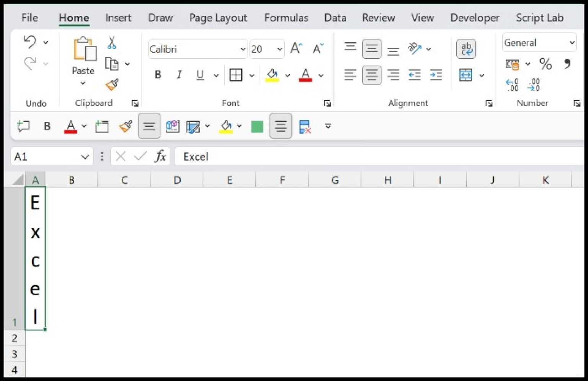588x381 pixels.
Task: Switch to the Formulas ribbon tab
Action: (286, 18)
